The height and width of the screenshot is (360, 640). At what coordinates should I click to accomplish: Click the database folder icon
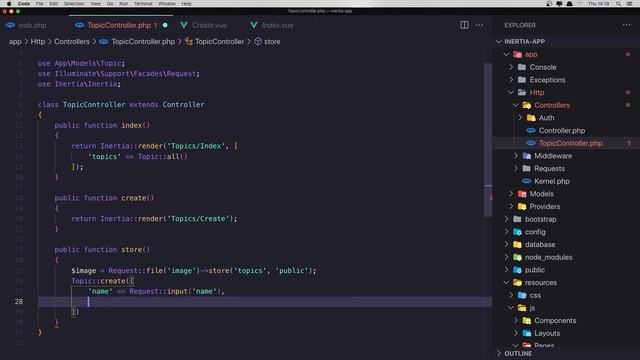[518, 244]
